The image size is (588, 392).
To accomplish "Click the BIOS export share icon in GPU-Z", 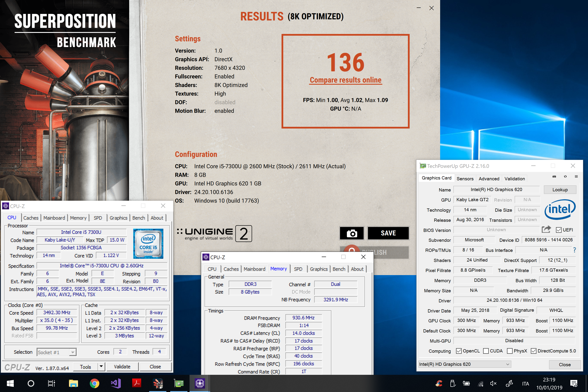I will 546,229.
